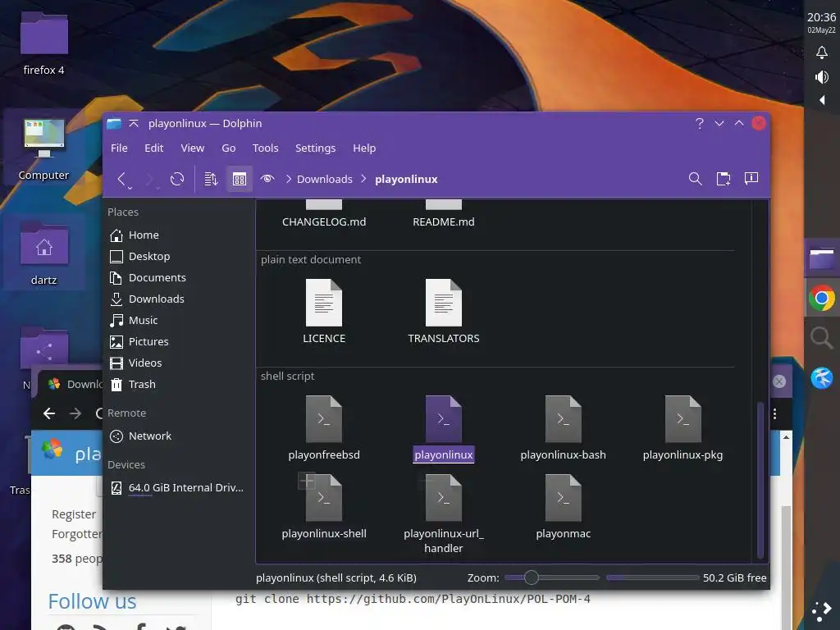Reload the folder view in Dolphin
Image resolution: width=840 pixels, height=630 pixels.
[x=177, y=179]
